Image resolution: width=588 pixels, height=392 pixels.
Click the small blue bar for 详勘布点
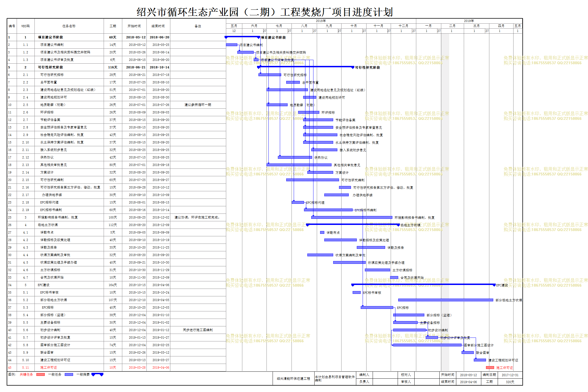[x=322, y=232]
